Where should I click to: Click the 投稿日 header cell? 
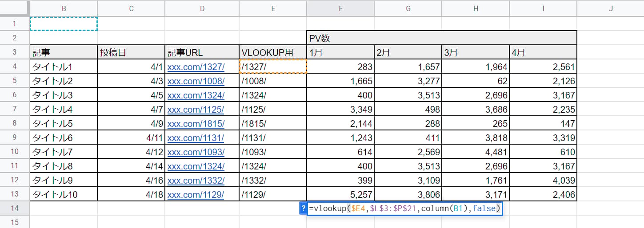tap(131, 52)
